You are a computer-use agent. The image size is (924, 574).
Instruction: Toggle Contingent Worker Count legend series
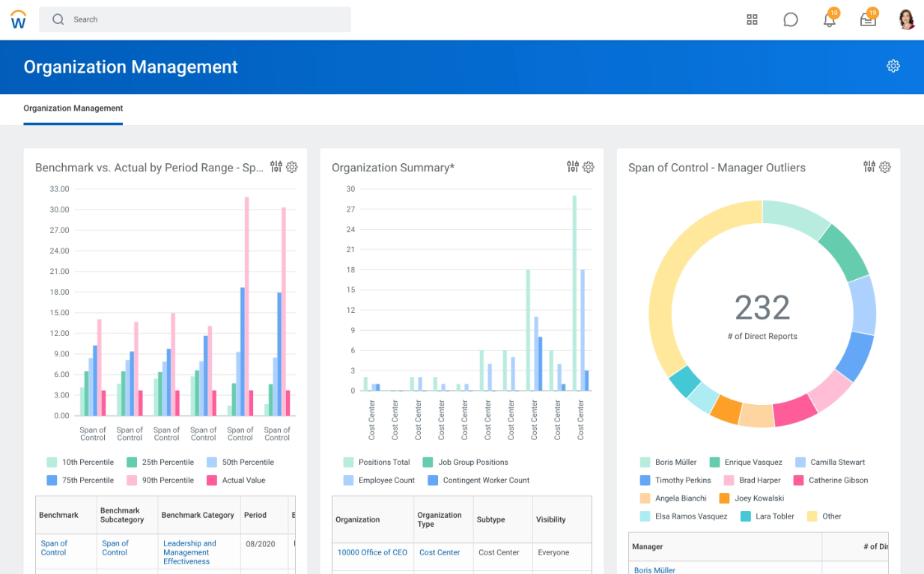[485, 480]
